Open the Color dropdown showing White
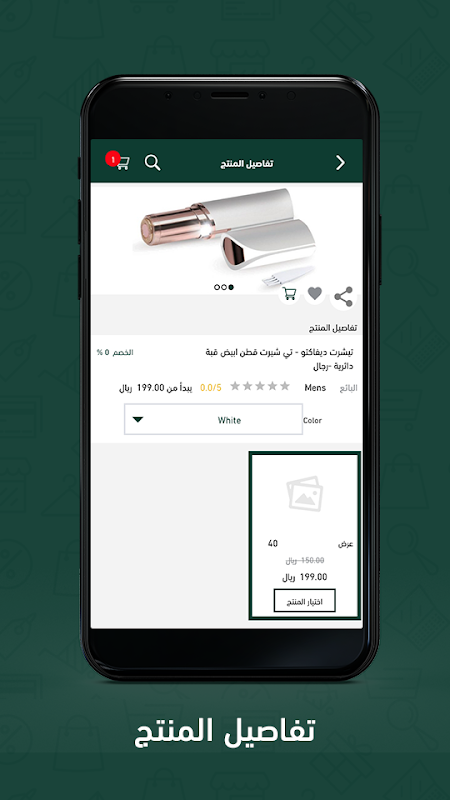The image size is (450, 800). [213, 419]
